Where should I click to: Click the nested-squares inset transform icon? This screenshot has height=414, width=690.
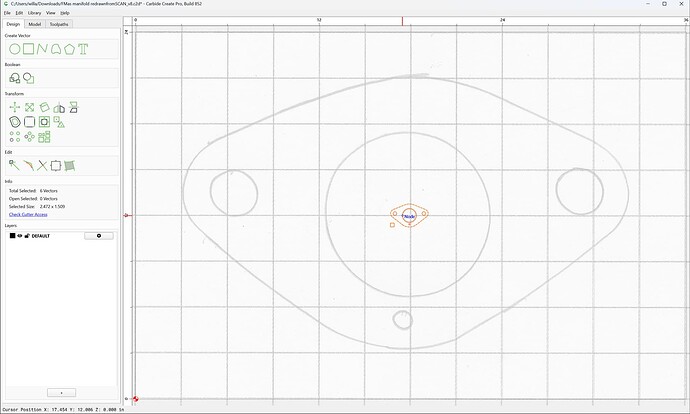point(44,122)
